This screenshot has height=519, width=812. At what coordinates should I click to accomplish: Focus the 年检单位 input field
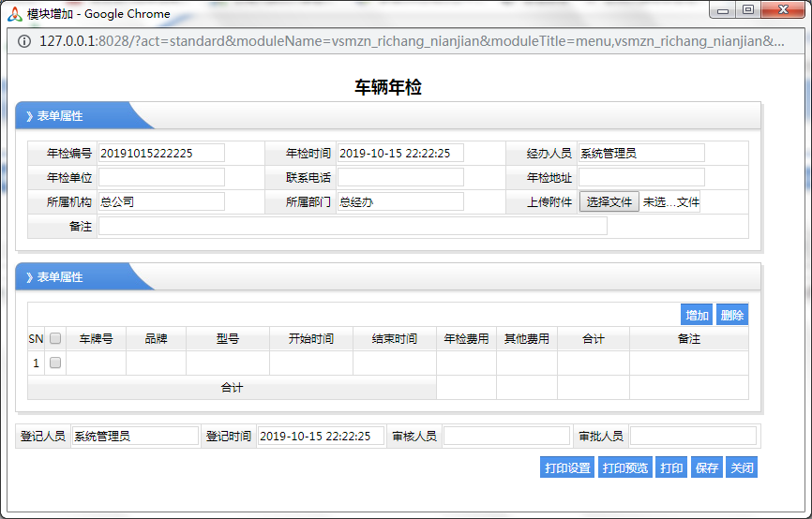pos(161,177)
